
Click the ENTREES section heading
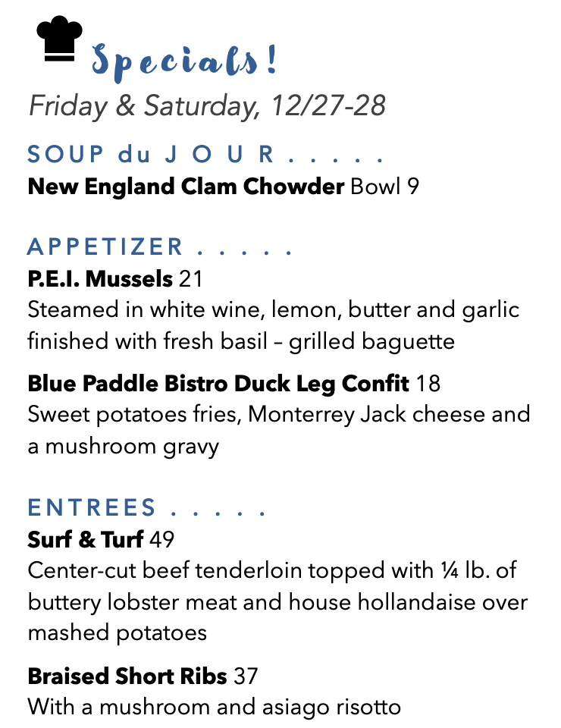coord(146,507)
